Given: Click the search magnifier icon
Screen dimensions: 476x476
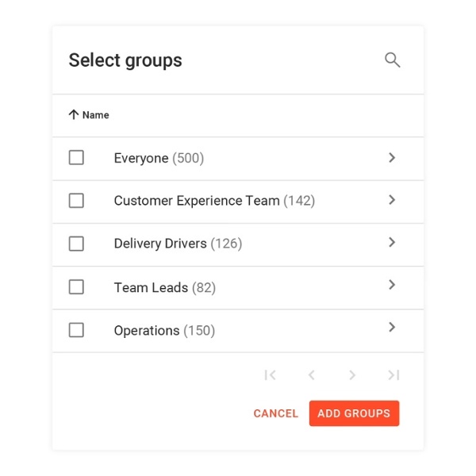Looking at the screenshot, I should coord(392,60).
